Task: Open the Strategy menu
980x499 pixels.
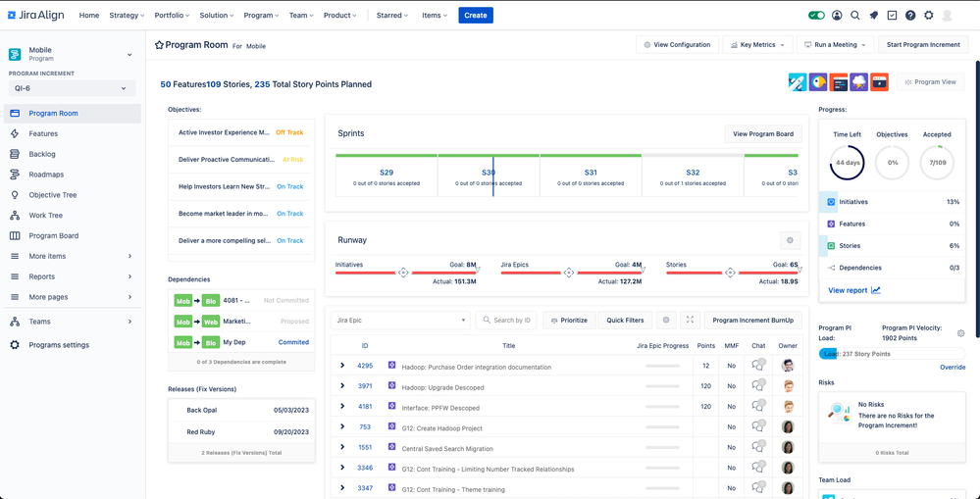Action: 127,15
